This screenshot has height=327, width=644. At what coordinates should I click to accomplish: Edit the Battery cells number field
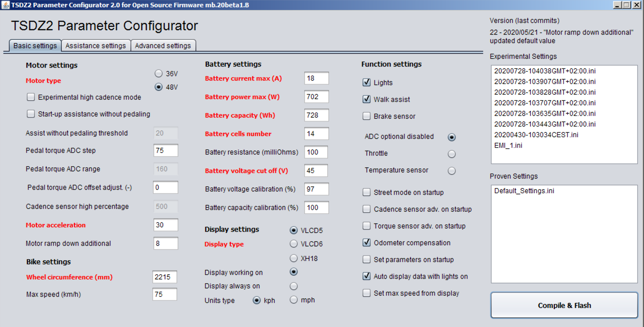point(316,134)
